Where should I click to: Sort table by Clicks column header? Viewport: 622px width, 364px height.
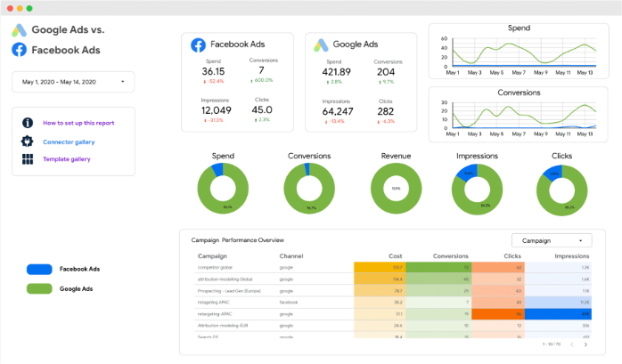coord(512,256)
